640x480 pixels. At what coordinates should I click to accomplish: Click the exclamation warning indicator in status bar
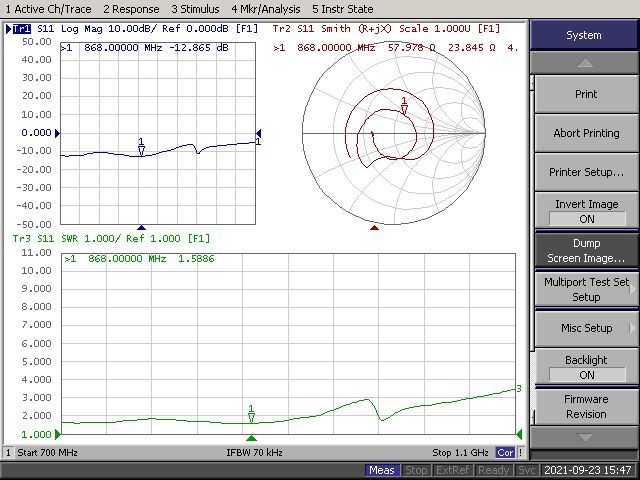click(521, 453)
